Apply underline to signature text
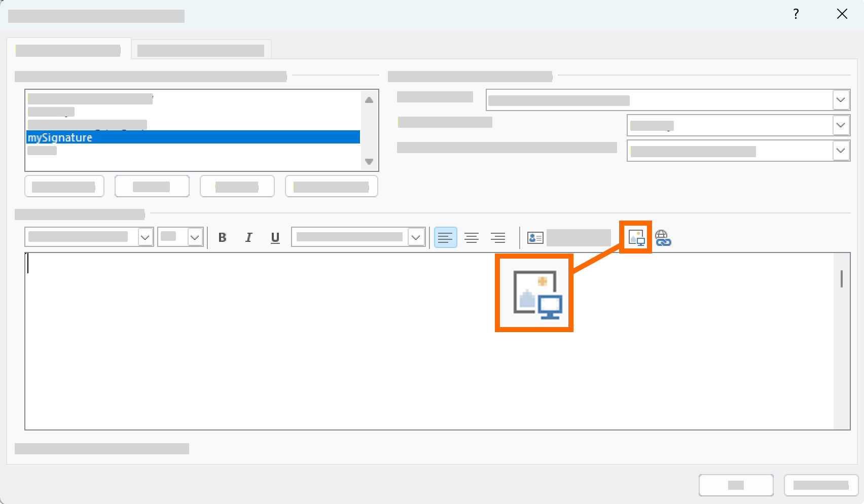 pos(275,237)
